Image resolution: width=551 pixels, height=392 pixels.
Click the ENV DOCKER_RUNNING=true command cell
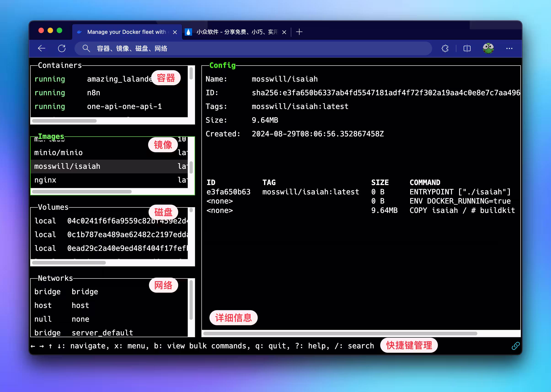(460, 201)
